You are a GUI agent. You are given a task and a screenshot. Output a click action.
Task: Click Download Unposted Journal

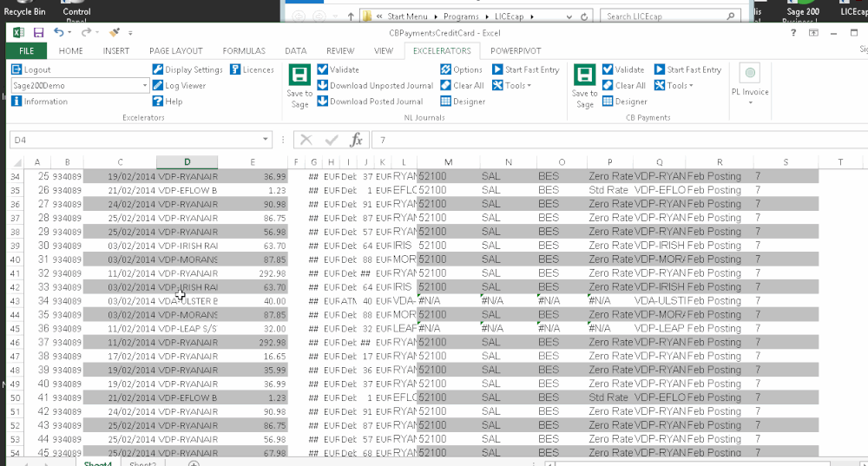pos(375,86)
